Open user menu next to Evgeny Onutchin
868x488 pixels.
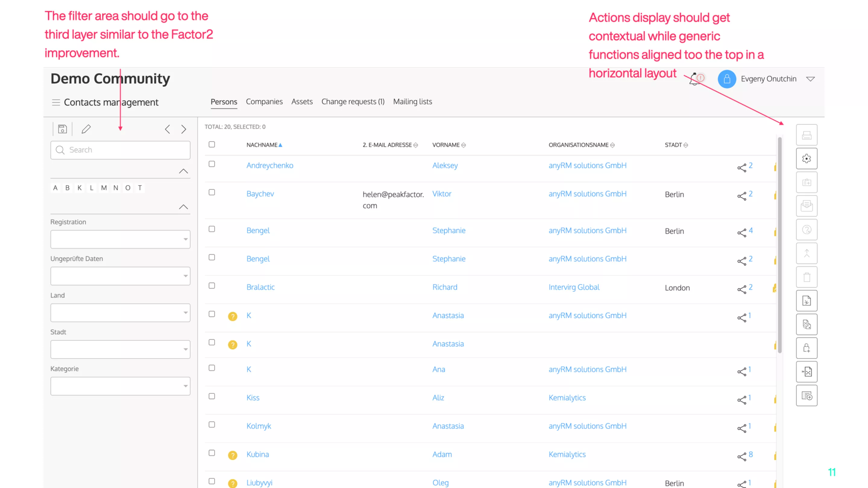(x=810, y=79)
